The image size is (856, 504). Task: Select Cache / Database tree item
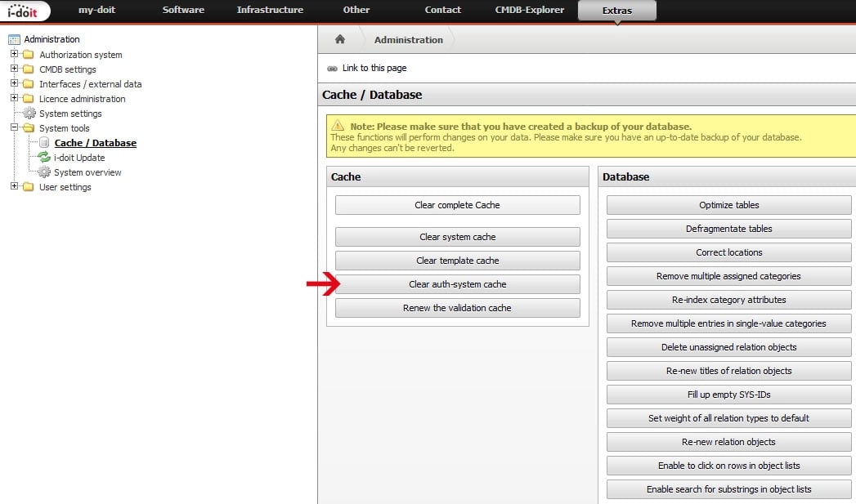click(95, 143)
